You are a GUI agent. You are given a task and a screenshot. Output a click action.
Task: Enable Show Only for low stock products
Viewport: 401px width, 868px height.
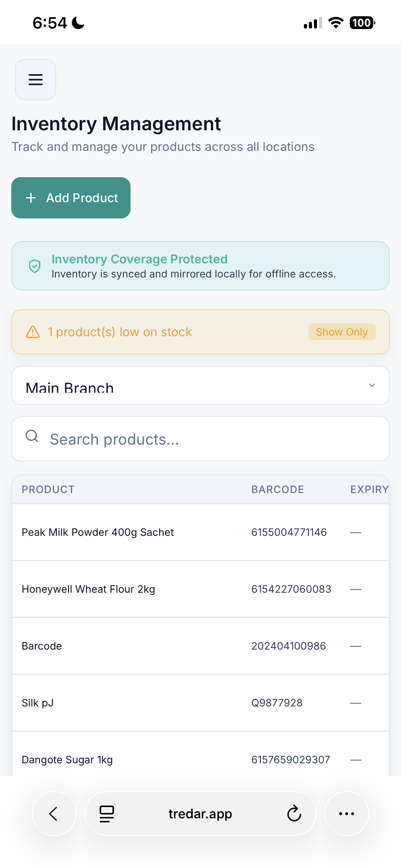341,332
